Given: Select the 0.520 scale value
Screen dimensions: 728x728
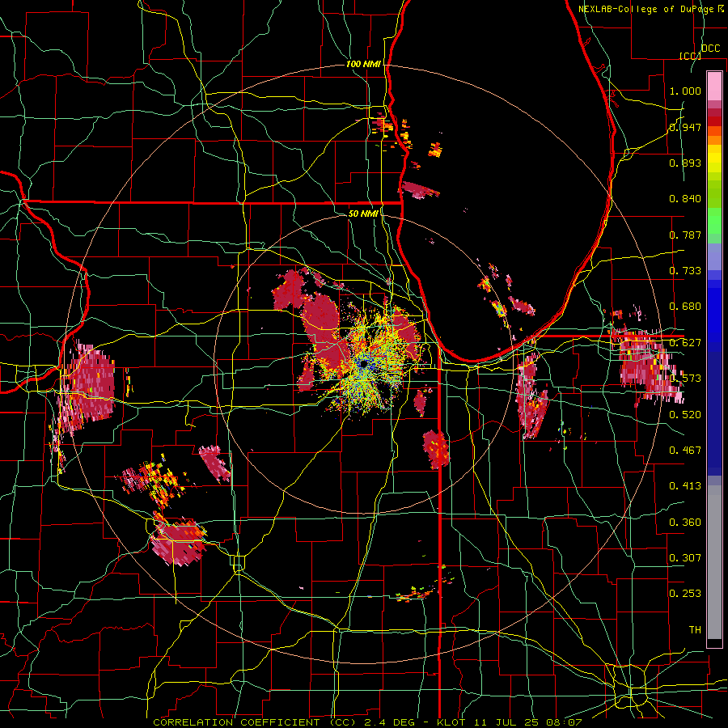Looking at the screenshot, I should click(x=685, y=415).
